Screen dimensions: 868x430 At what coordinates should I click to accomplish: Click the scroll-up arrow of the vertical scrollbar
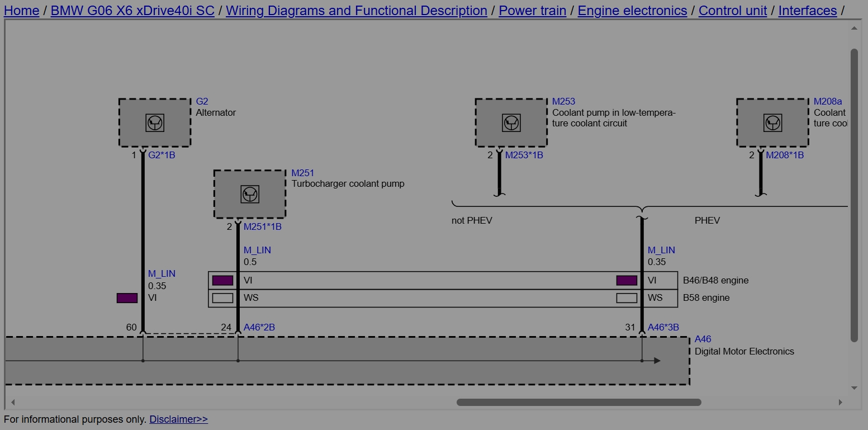(x=854, y=28)
